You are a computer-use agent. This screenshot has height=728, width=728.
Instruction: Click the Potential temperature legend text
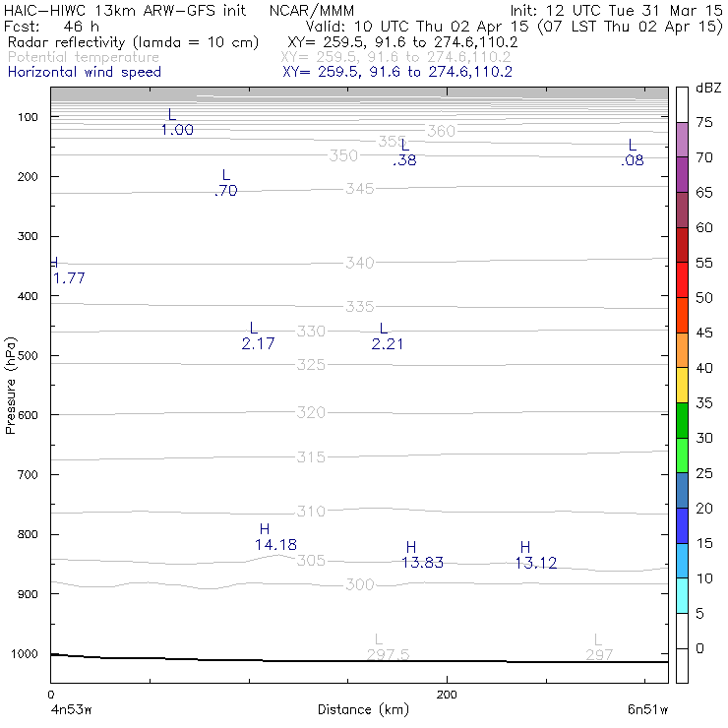pyautogui.click(x=84, y=57)
